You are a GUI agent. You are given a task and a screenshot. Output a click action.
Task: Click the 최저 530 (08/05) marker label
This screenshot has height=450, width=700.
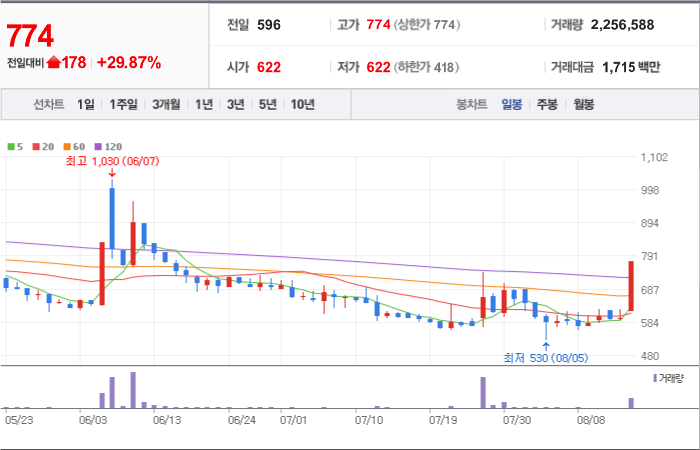pyautogui.click(x=546, y=358)
